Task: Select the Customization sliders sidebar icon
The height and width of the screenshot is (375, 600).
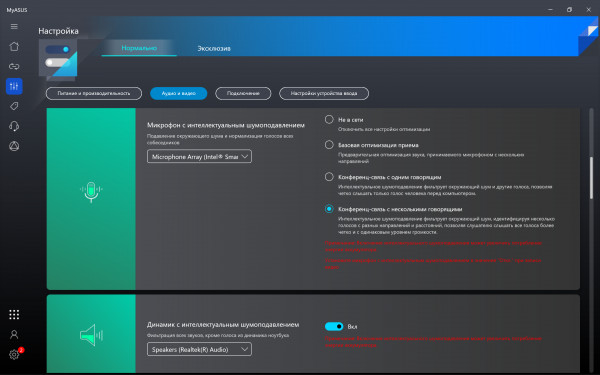Action: (14, 86)
